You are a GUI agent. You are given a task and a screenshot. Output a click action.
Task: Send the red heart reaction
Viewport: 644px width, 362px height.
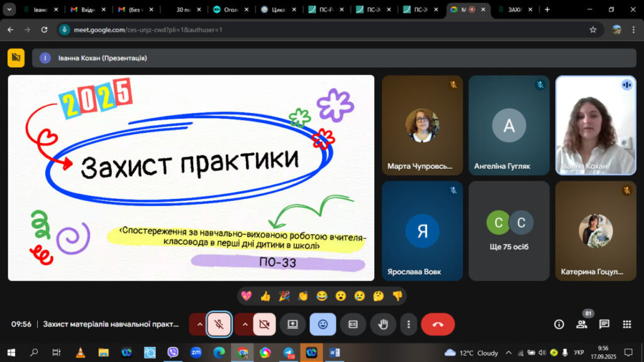247,296
